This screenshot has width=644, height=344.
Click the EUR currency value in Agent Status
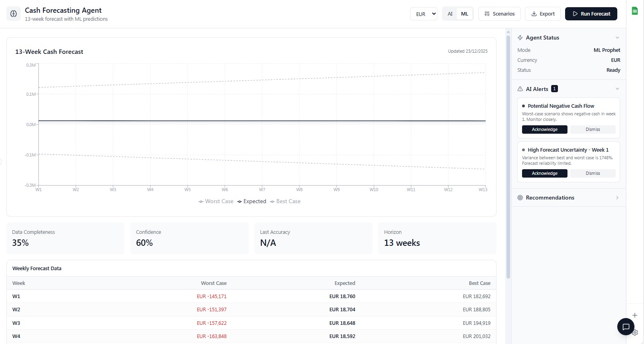click(615, 60)
